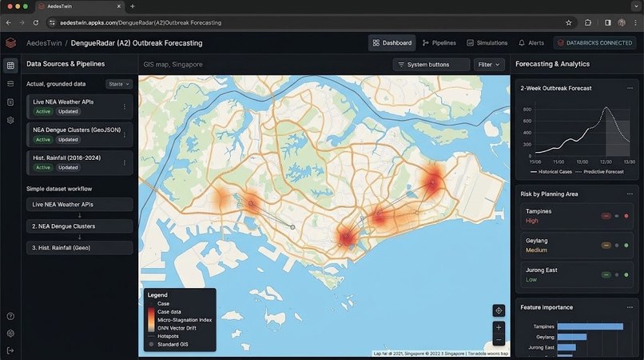Click the forecast chart peak
The width and height of the screenshot is (644, 360).
[606, 108]
